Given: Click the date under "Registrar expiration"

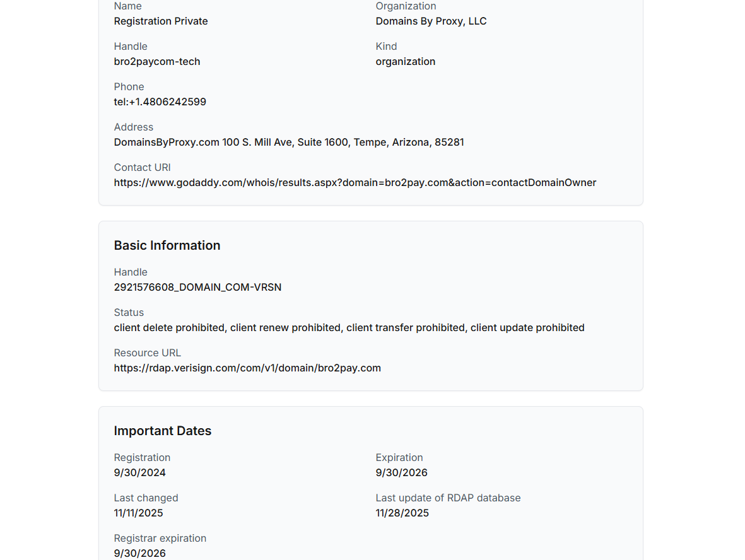Looking at the screenshot, I should pos(140,554).
